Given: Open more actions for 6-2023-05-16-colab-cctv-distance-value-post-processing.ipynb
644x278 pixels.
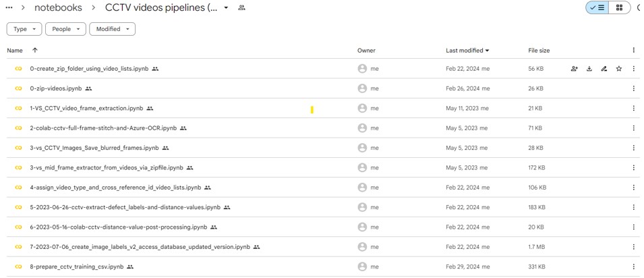Looking at the screenshot, I should pyautogui.click(x=634, y=227).
